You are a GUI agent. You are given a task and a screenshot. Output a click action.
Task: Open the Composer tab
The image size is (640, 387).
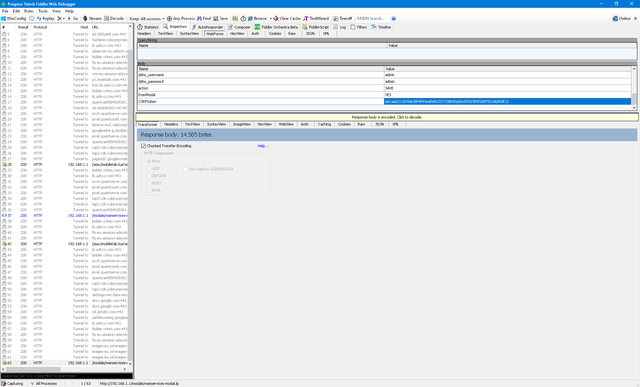point(239,27)
